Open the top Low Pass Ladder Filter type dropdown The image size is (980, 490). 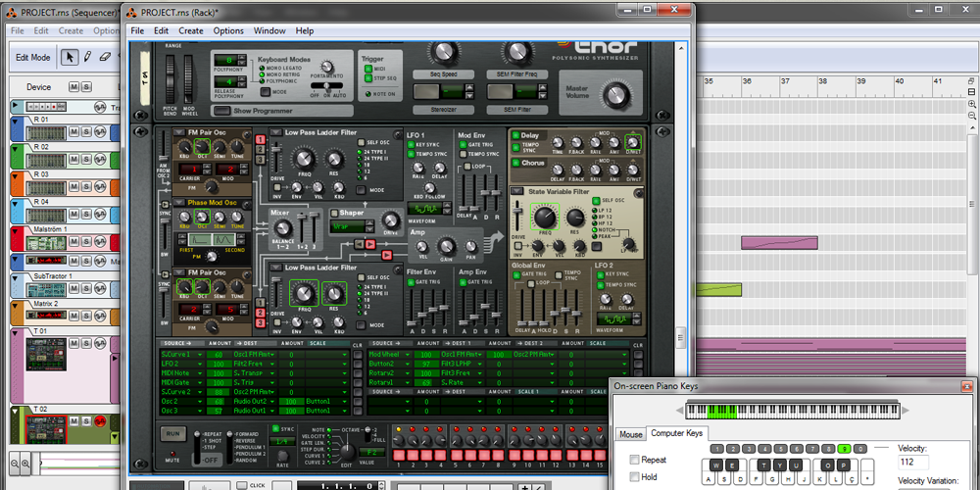pos(276,132)
